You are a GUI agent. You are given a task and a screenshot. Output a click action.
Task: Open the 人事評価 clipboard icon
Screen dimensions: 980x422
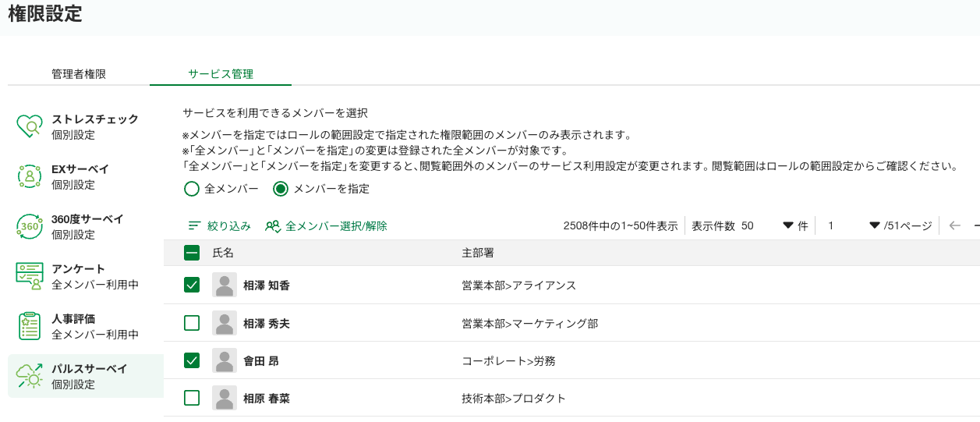pyautogui.click(x=30, y=326)
